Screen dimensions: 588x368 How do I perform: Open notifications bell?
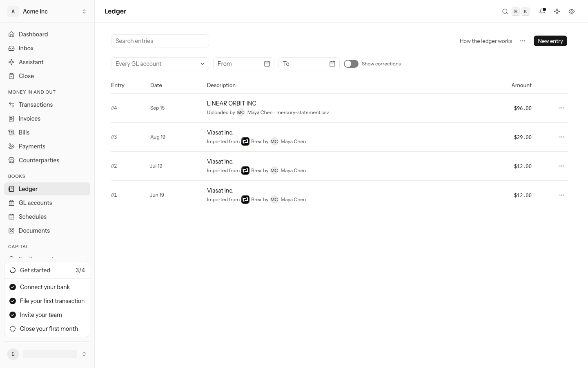pyautogui.click(x=542, y=11)
